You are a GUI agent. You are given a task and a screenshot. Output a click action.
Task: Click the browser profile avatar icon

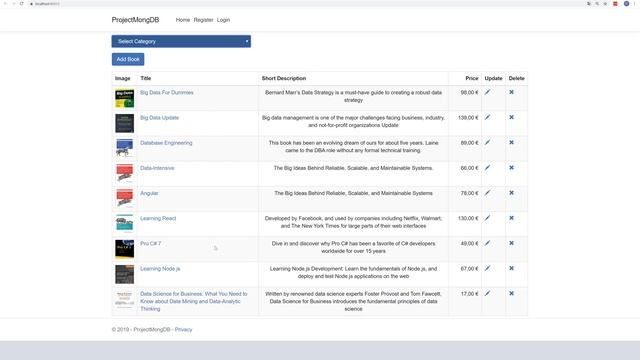pyautogui.click(x=626, y=4)
